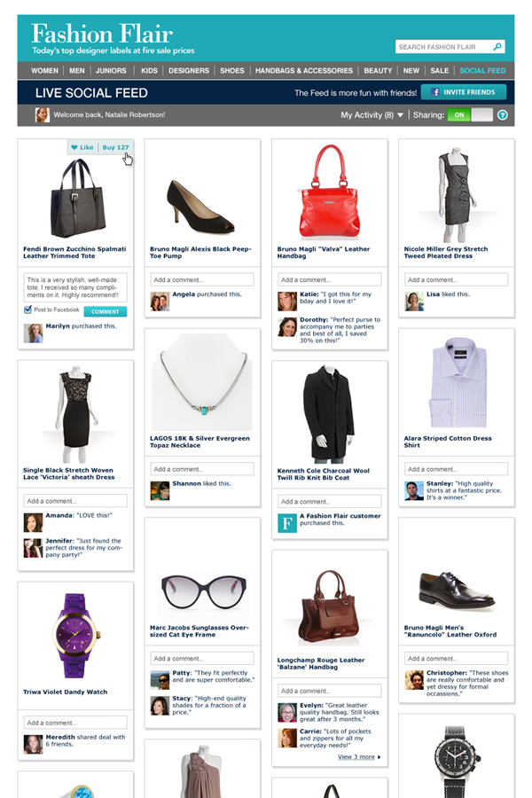
Task: Click the help question mark icon
Action: (503, 115)
